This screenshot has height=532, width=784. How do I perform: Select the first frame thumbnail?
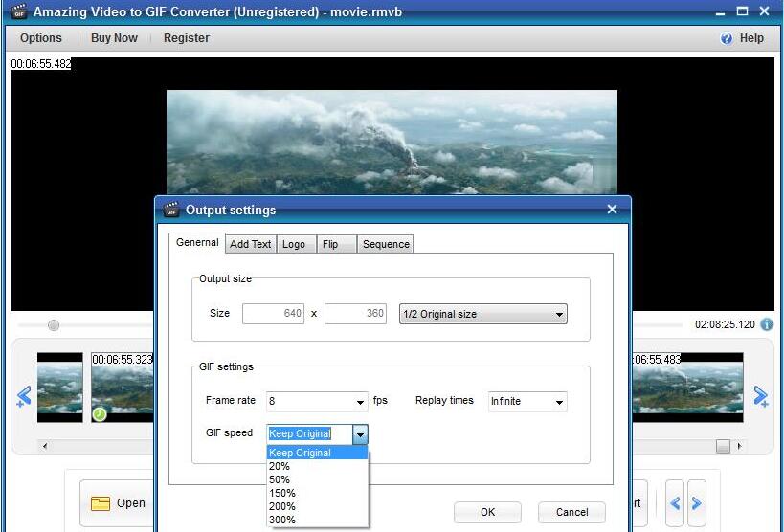tap(60, 388)
